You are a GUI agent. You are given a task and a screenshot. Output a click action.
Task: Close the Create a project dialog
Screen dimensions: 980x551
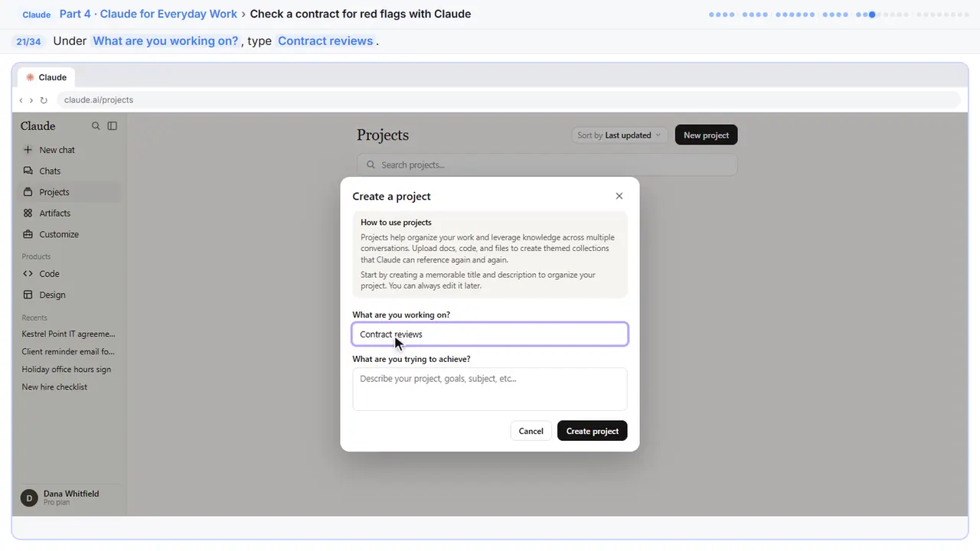[x=619, y=196]
